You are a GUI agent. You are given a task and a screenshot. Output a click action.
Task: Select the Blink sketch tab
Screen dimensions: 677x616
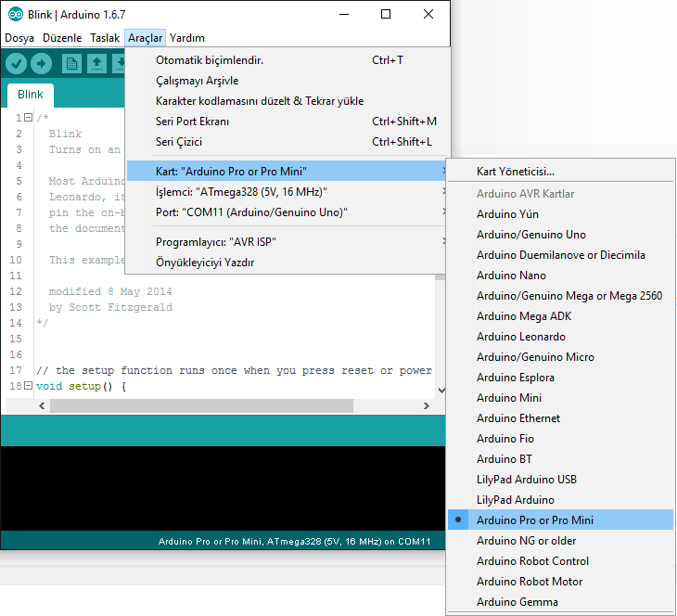coord(31,95)
